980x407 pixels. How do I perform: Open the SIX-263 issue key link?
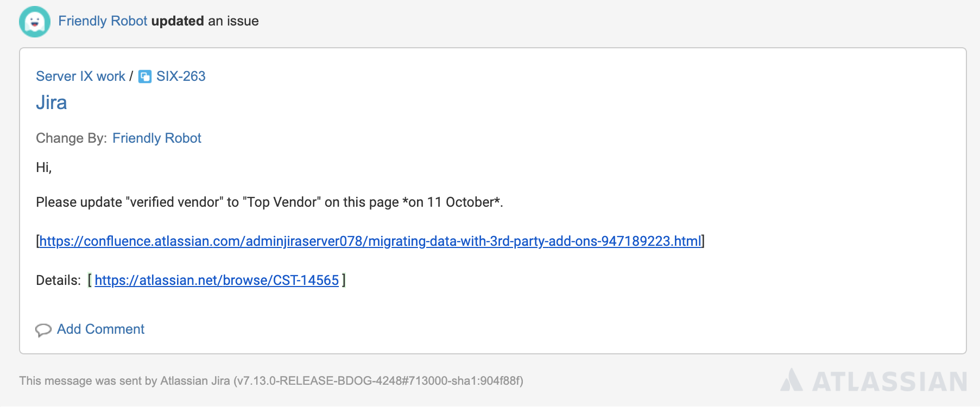[181, 77]
